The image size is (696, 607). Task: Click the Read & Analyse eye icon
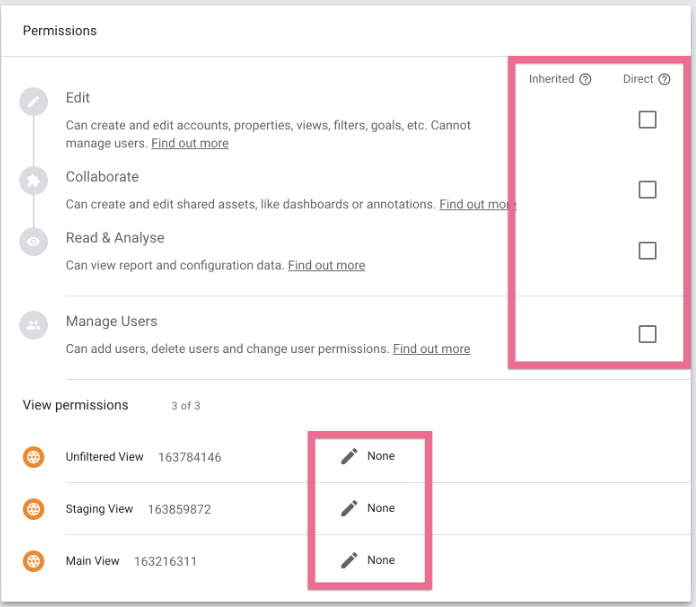click(33, 242)
